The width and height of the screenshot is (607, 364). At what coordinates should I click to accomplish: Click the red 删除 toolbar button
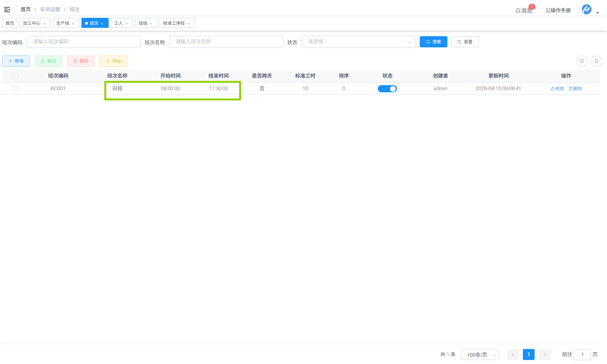click(81, 61)
